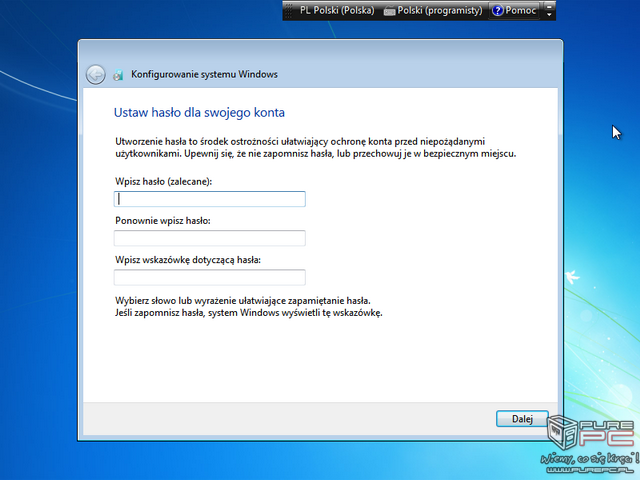Click the "Ponownie wpisz hasło:" label
This screenshot has width=640, height=480.
(x=163, y=221)
